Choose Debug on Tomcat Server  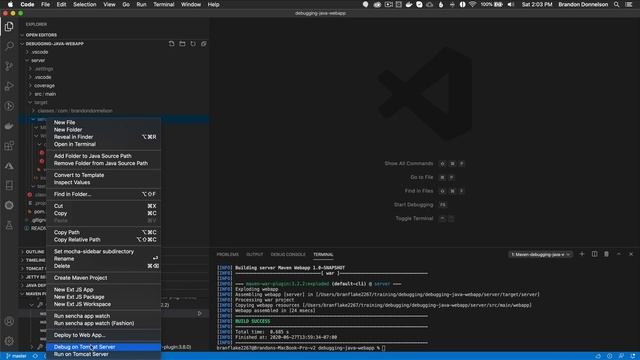[104, 347]
